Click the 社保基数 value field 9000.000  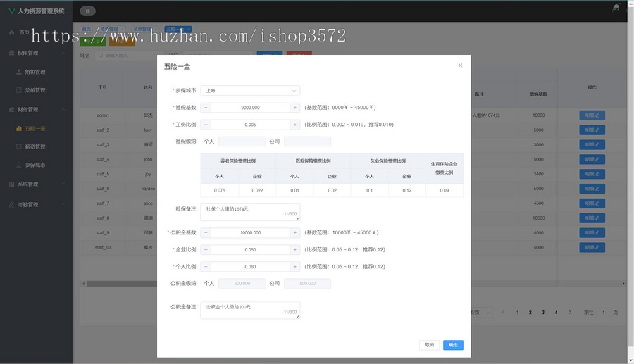pos(250,108)
